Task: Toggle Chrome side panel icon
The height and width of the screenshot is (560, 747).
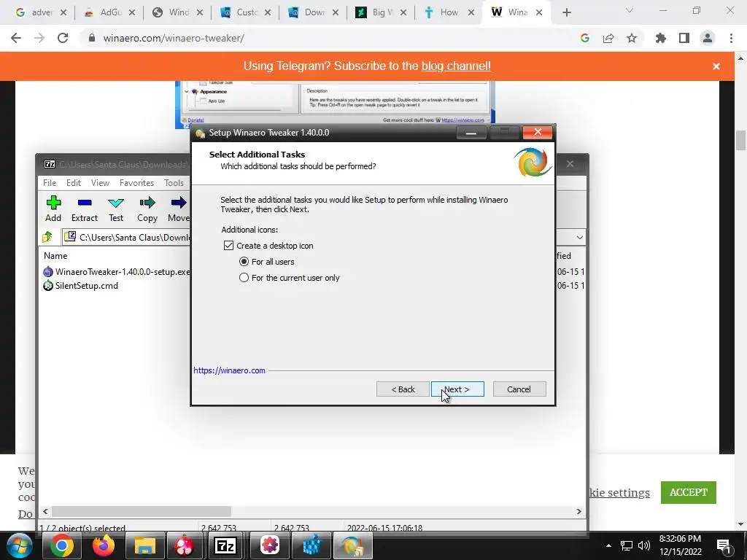Action: (x=684, y=38)
